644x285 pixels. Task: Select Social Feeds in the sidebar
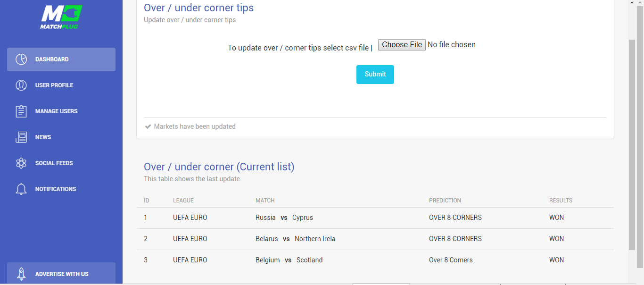(x=61, y=163)
